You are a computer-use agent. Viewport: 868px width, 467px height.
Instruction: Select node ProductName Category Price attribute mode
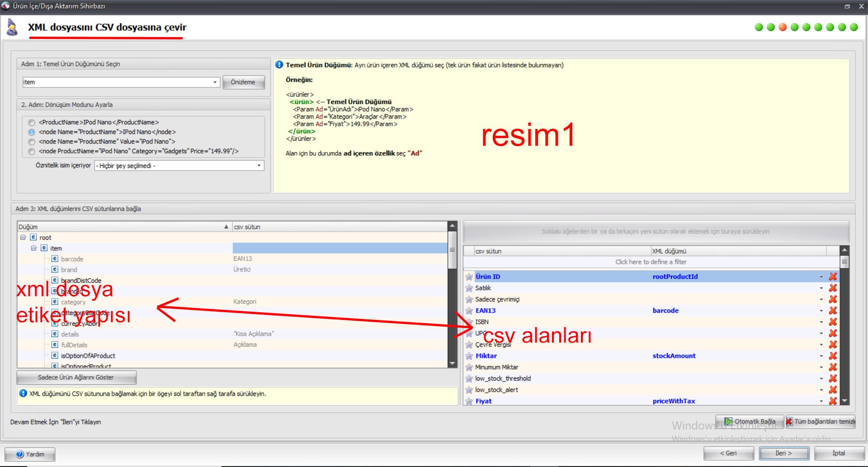[x=32, y=152]
